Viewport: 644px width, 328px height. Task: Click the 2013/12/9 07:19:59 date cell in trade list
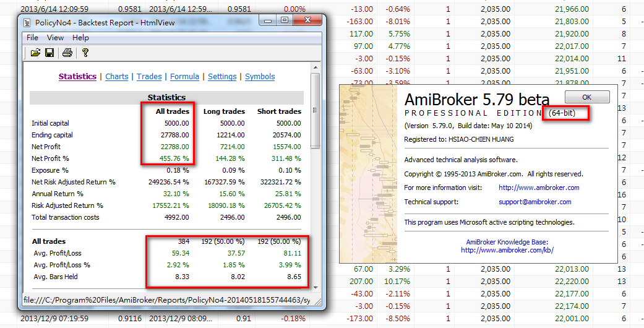click(x=54, y=319)
